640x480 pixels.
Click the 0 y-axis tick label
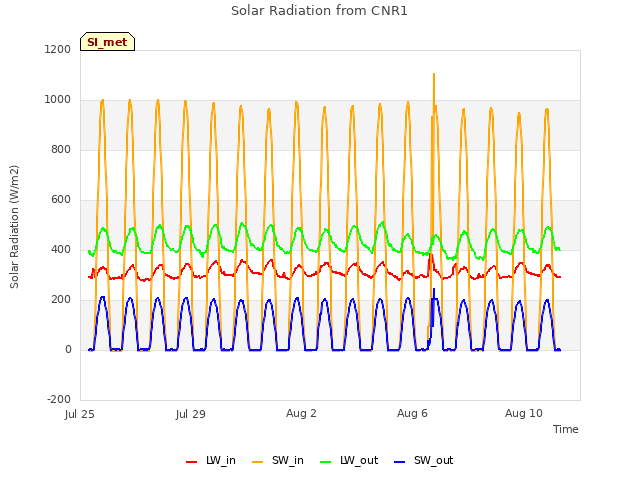(68, 349)
